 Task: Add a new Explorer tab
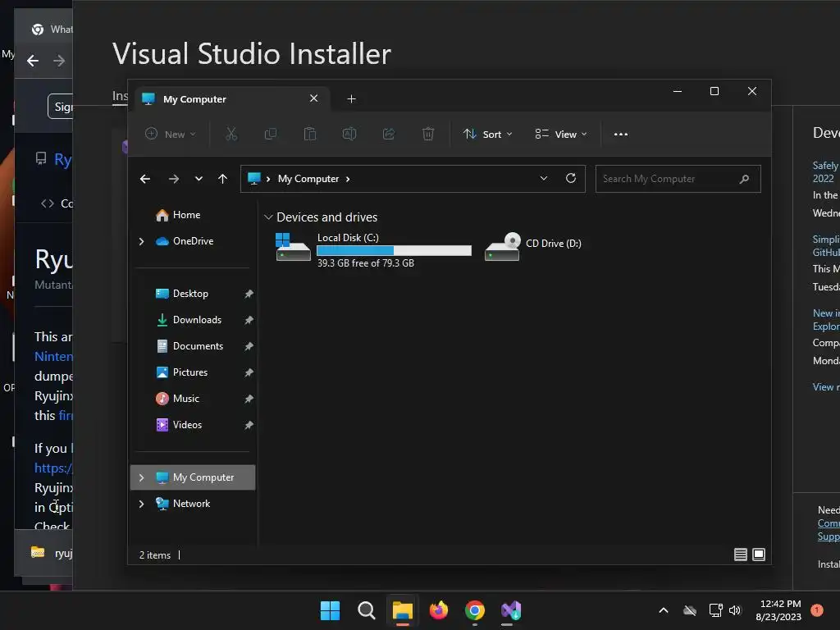tap(351, 99)
